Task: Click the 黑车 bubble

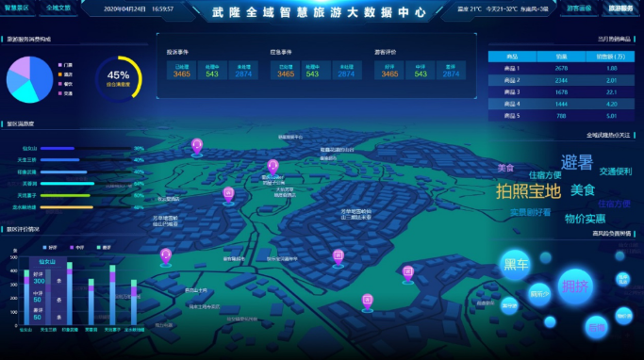Action: (516, 265)
